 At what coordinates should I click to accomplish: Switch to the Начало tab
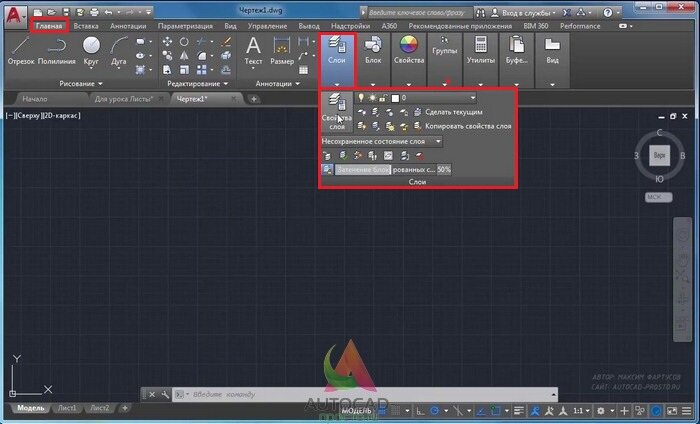pyautogui.click(x=35, y=99)
